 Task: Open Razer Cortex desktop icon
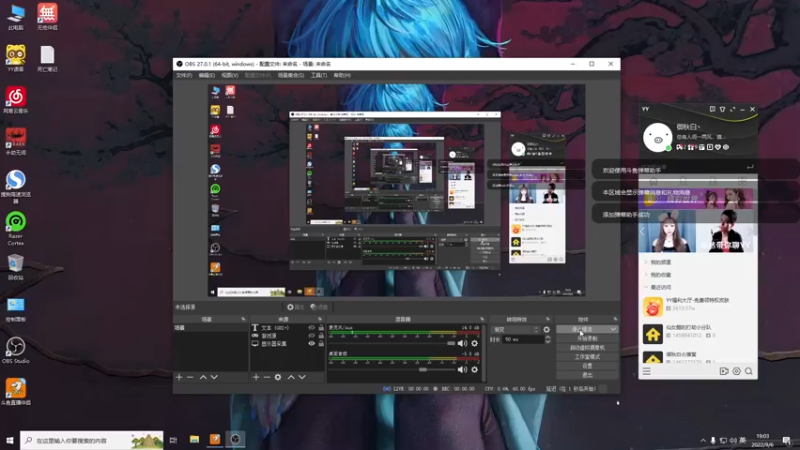[x=15, y=229]
